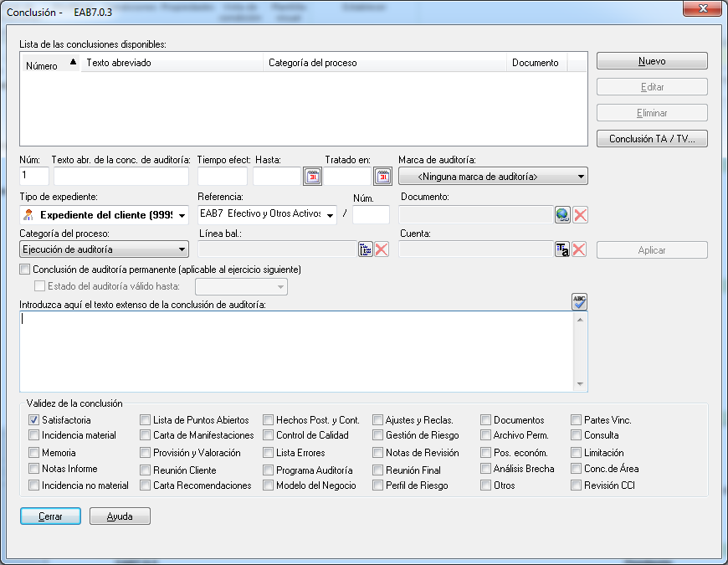The width and height of the screenshot is (728, 565).
Task: Click the Hasta date input field
Action: 277,177
